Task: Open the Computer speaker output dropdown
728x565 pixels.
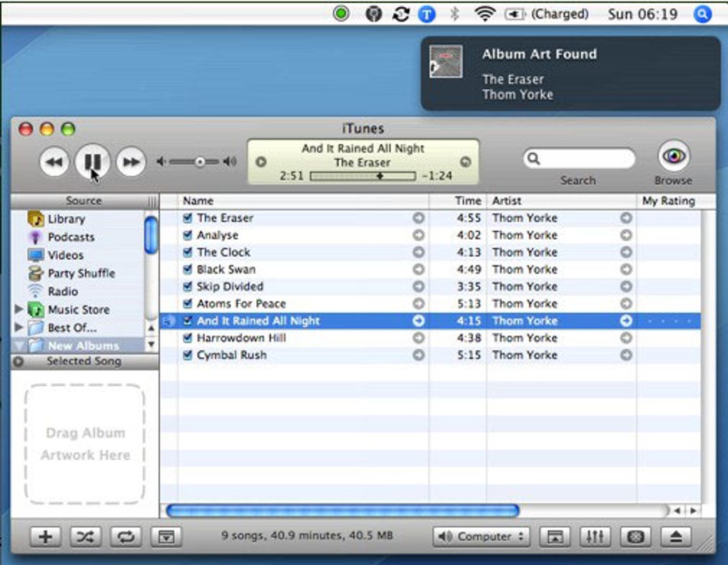Action: coord(481,536)
